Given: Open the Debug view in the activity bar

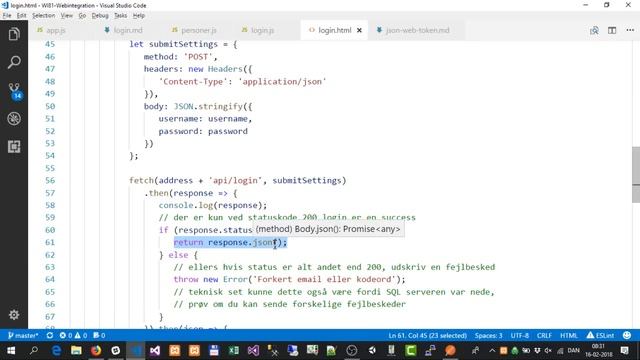Looking at the screenshot, I should point(14,119).
